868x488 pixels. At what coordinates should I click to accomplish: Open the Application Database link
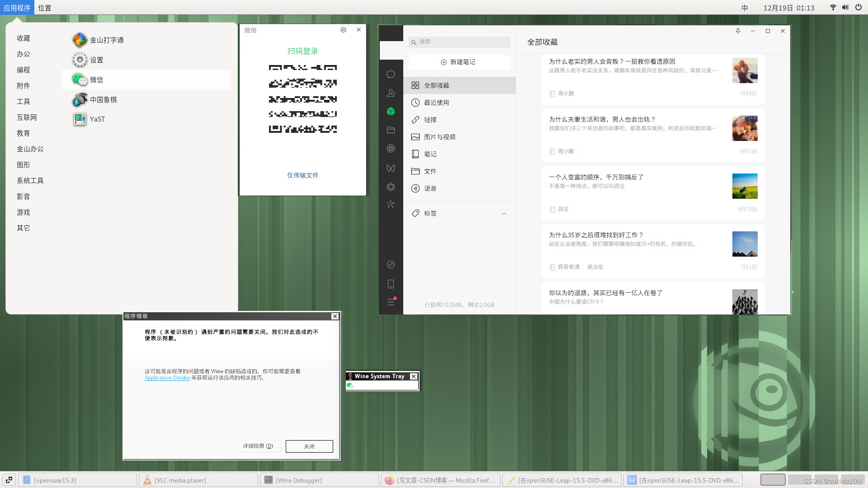(167, 378)
